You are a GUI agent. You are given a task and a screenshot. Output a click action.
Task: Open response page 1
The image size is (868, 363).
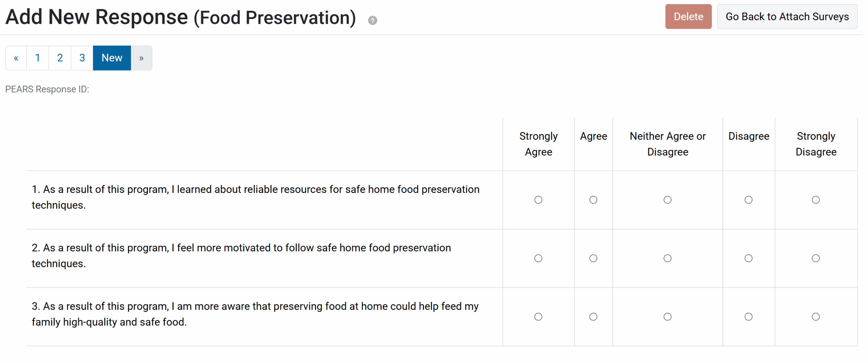click(38, 58)
